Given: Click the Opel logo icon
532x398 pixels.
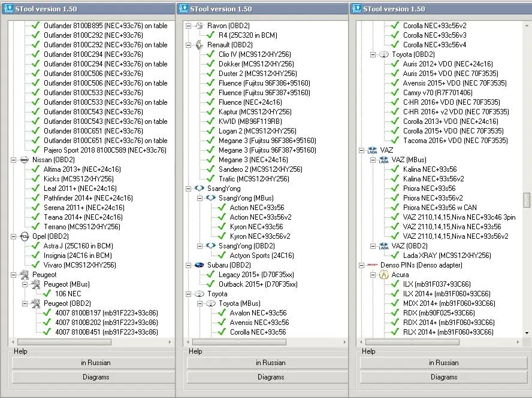Looking at the screenshot, I should (x=25, y=236).
